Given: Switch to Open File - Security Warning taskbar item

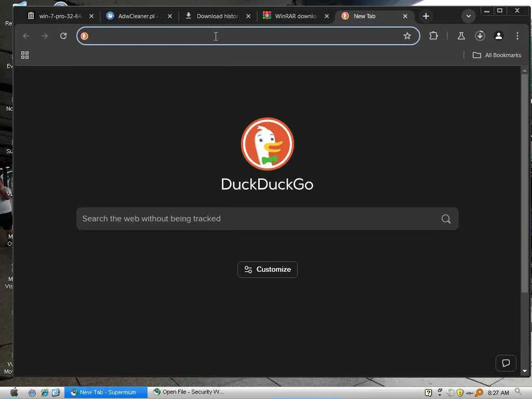Looking at the screenshot, I should tap(189, 392).
